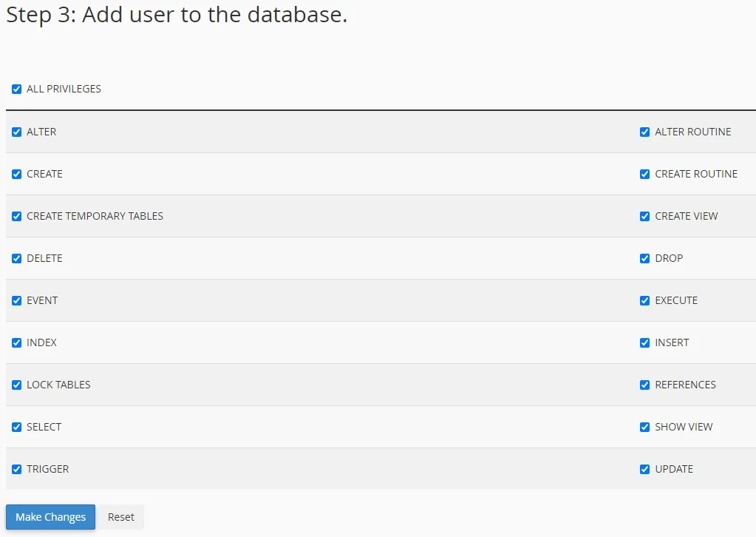The height and width of the screenshot is (537, 756).
Task: Uncheck the ALL PRIVILEGES checkbox
Action: pos(17,89)
